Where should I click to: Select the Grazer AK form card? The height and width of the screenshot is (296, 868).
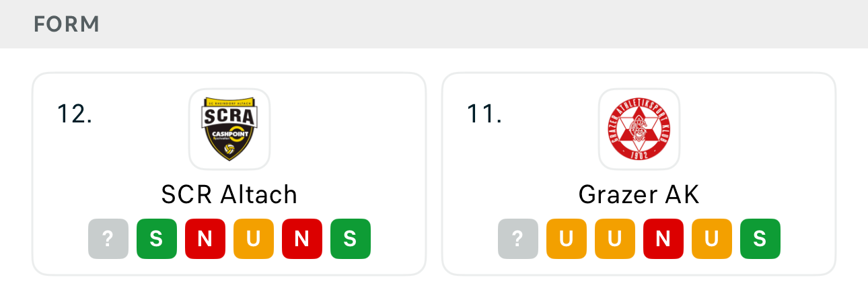(x=639, y=174)
